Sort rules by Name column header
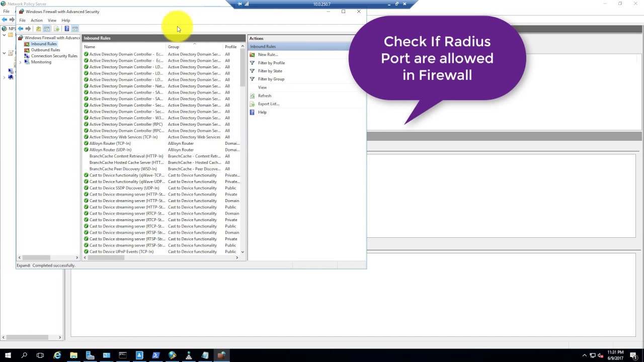Image resolution: width=644 pixels, height=362 pixels. [124, 47]
